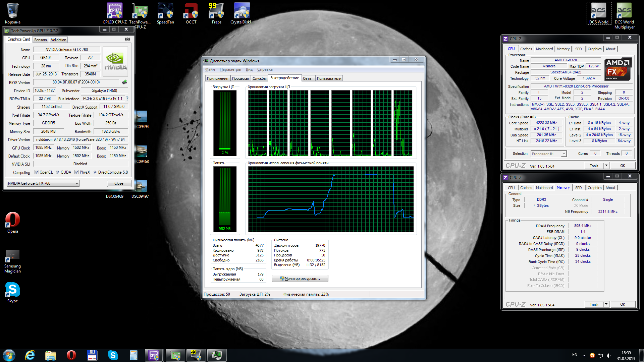Switch to Sensors tab in GPU-Z

coord(41,40)
